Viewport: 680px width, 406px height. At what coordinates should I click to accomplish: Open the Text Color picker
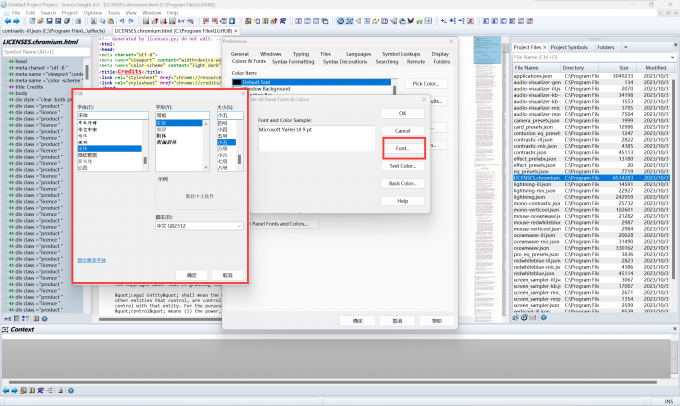point(402,165)
